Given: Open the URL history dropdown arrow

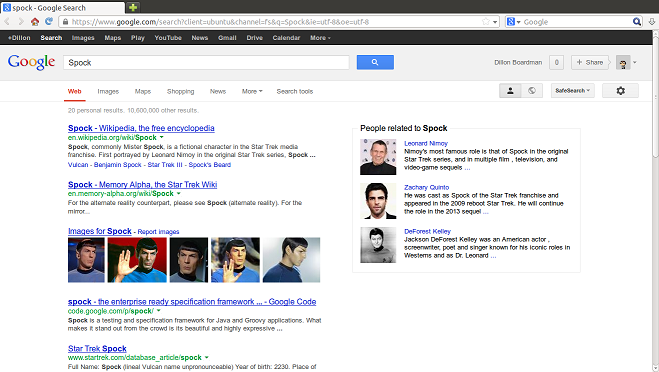Looking at the screenshot, I should click(x=495, y=22).
